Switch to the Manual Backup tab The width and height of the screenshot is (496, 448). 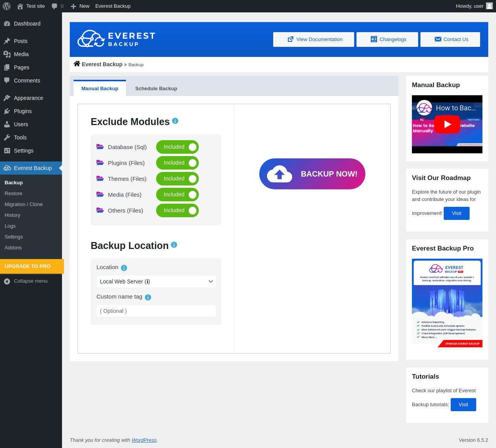pyautogui.click(x=100, y=88)
